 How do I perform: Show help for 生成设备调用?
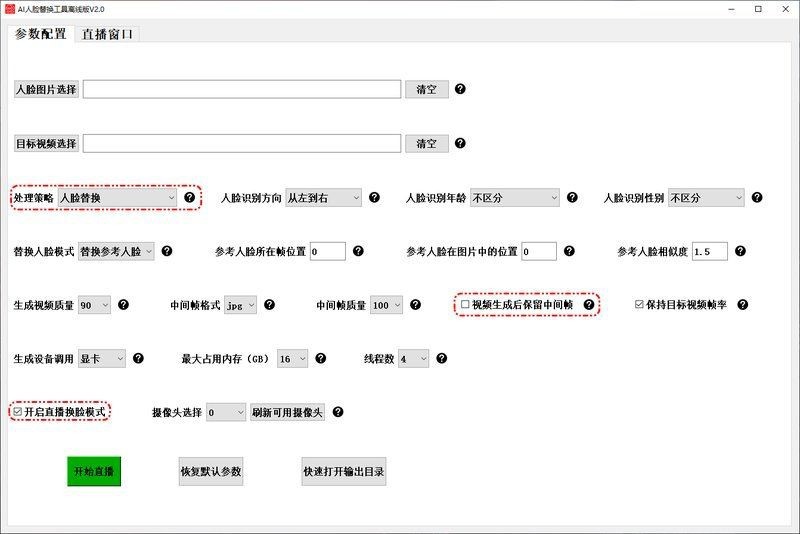[138, 359]
